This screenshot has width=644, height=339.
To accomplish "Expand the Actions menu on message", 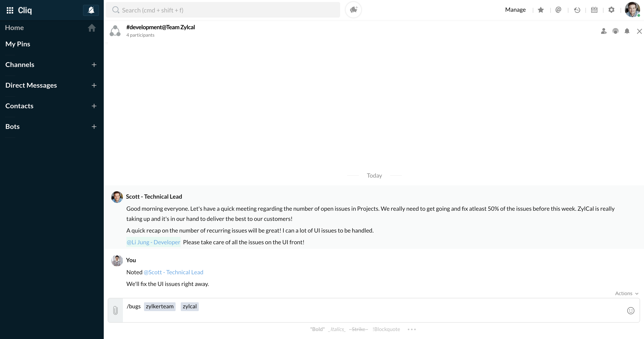I will [x=626, y=293].
